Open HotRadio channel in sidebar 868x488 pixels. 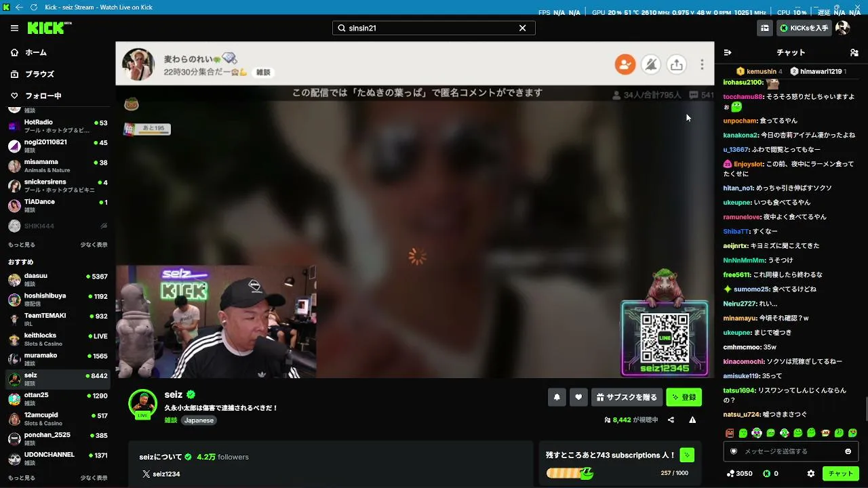pyautogui.click(x=58, y=126)
